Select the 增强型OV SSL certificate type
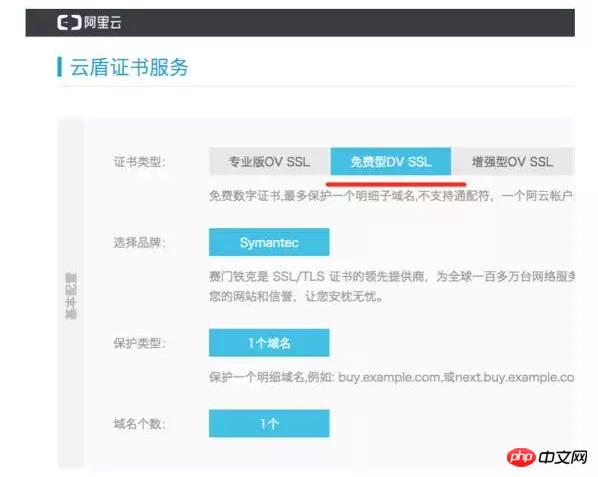Screen dimensions: 598x477 513,161
